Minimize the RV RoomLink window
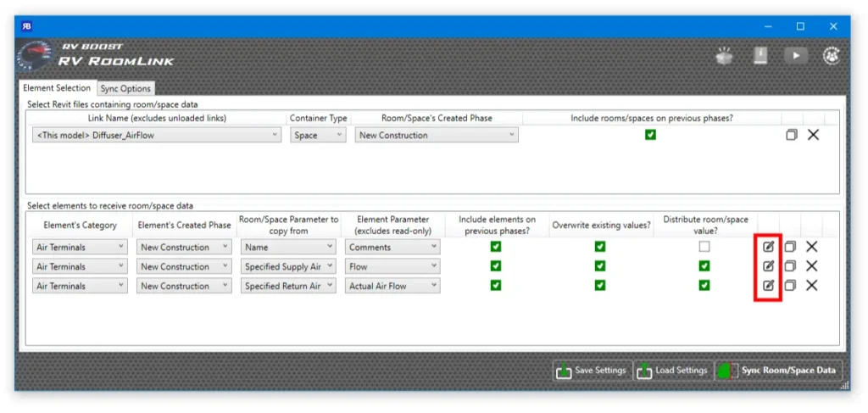868x413 pixels. 768,26
